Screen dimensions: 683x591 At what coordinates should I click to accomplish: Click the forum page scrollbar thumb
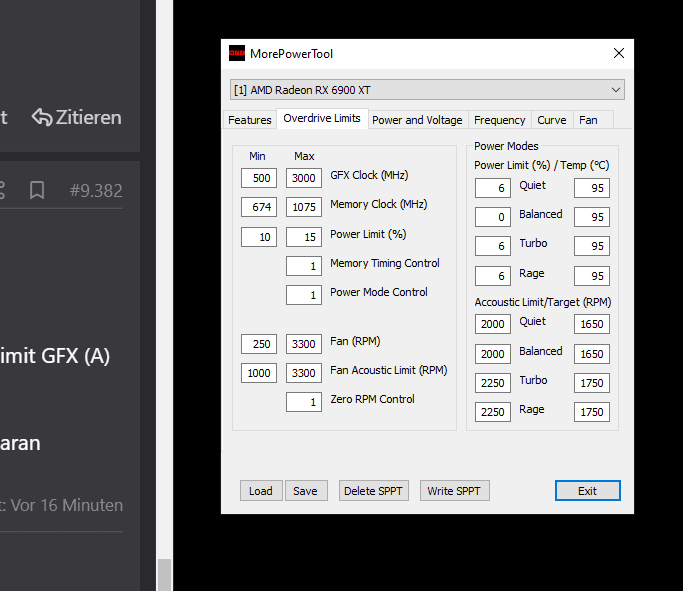pyautogui.click(x=164, y=575)
